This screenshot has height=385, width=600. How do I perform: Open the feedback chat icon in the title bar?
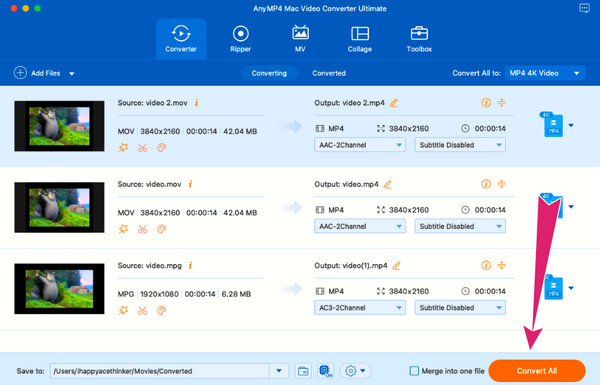(x=584, y=8)
